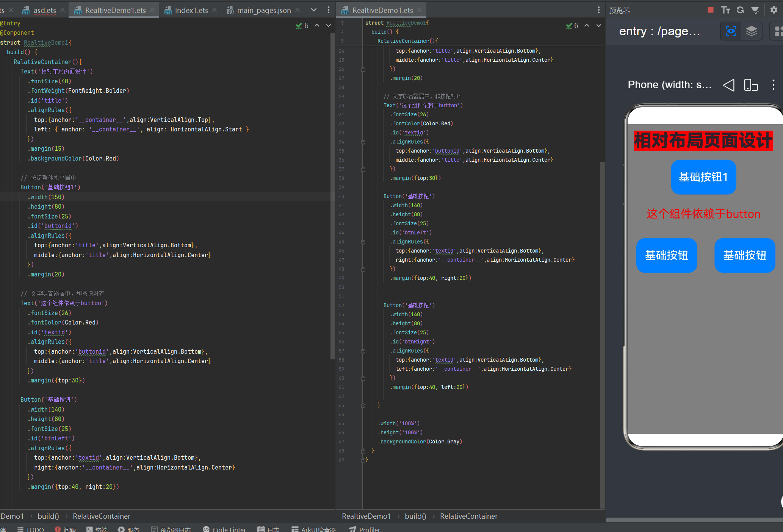Open left editor tab options menu

tap(328, 10)
